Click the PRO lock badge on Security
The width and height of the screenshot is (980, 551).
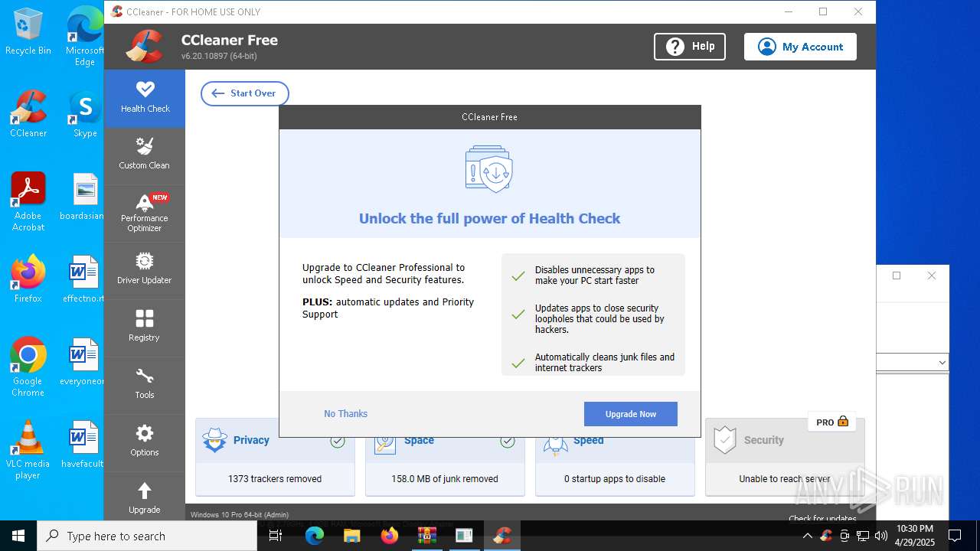coord(832,422)
